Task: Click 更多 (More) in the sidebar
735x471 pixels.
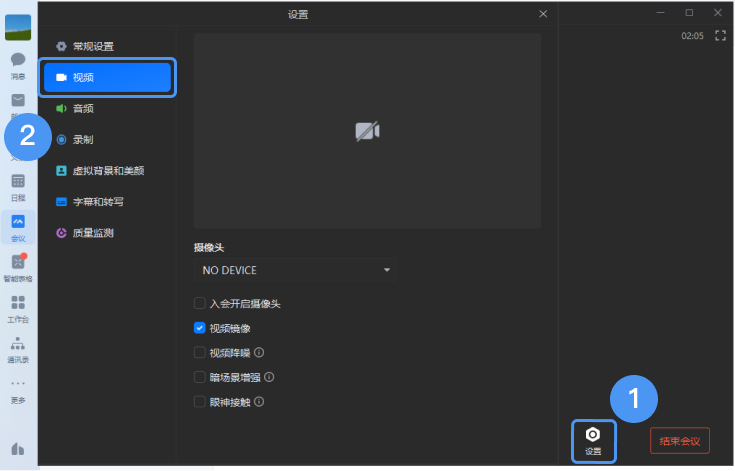Action: (x=18, y=389)
